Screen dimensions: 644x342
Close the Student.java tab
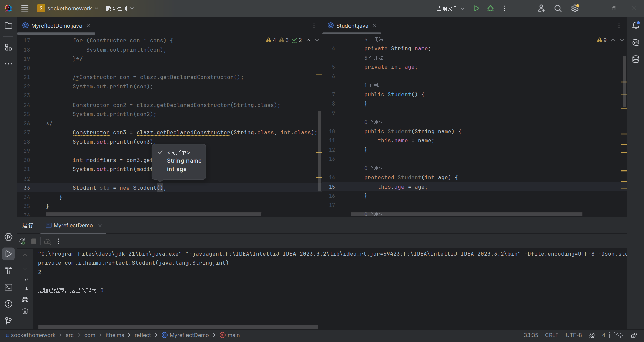click(x=374, y=25)
